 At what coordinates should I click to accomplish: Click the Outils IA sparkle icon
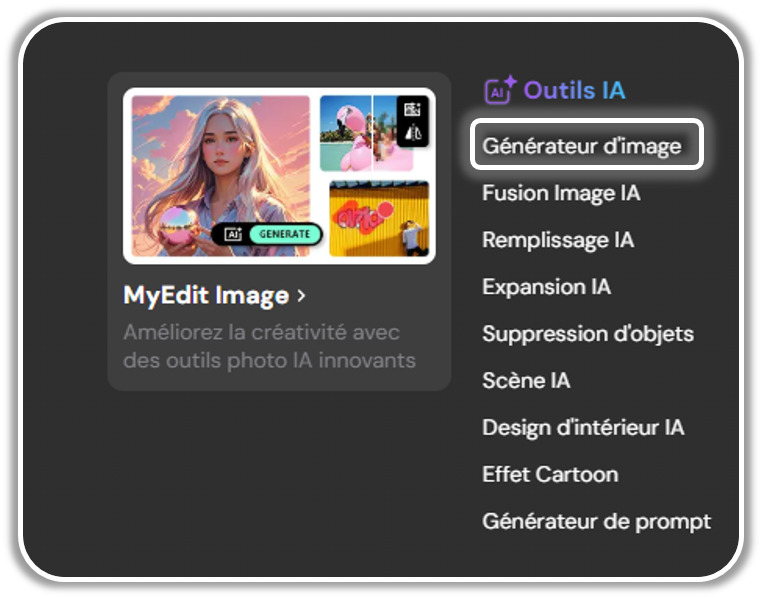500,90
